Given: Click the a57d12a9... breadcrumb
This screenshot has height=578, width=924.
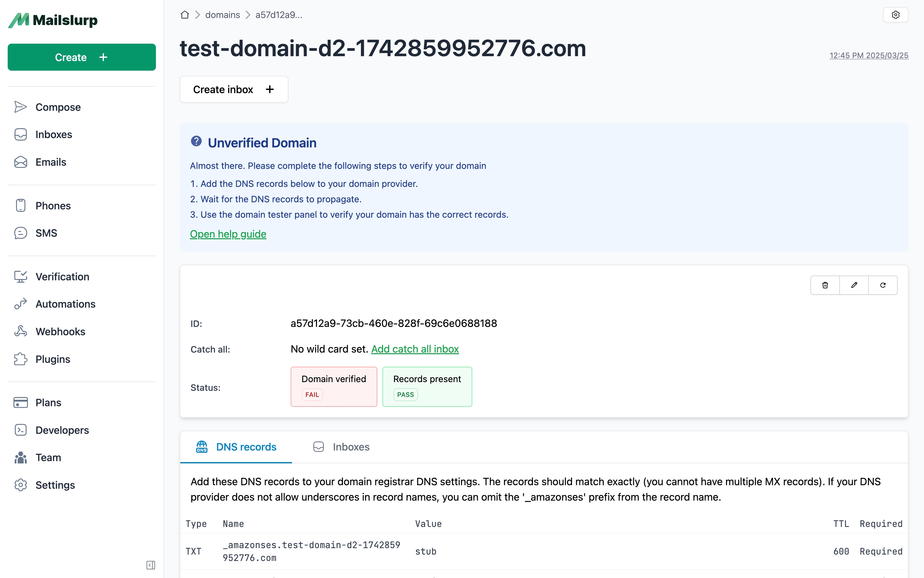Looking at the screenshot, I should click(279, 15).
